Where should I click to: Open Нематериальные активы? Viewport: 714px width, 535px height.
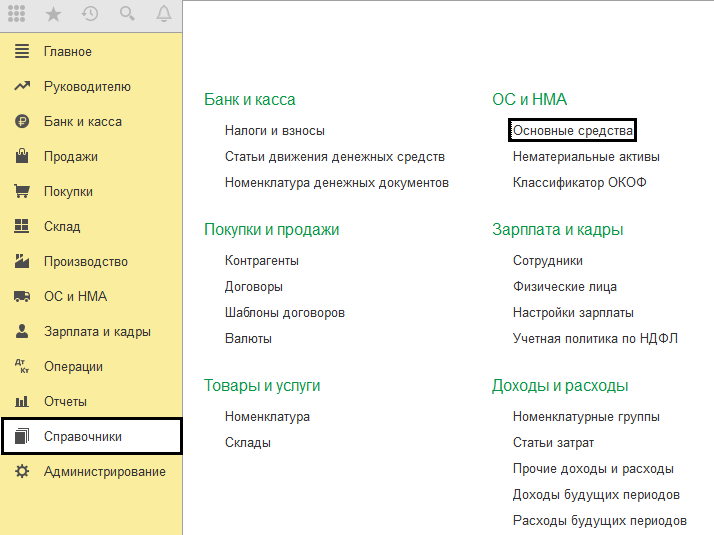click(x=586, y=157)
